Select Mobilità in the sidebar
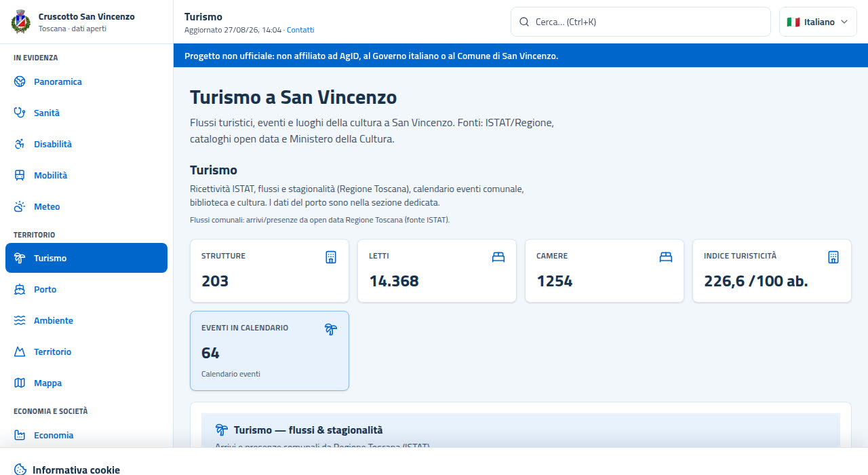 point(86,175)
